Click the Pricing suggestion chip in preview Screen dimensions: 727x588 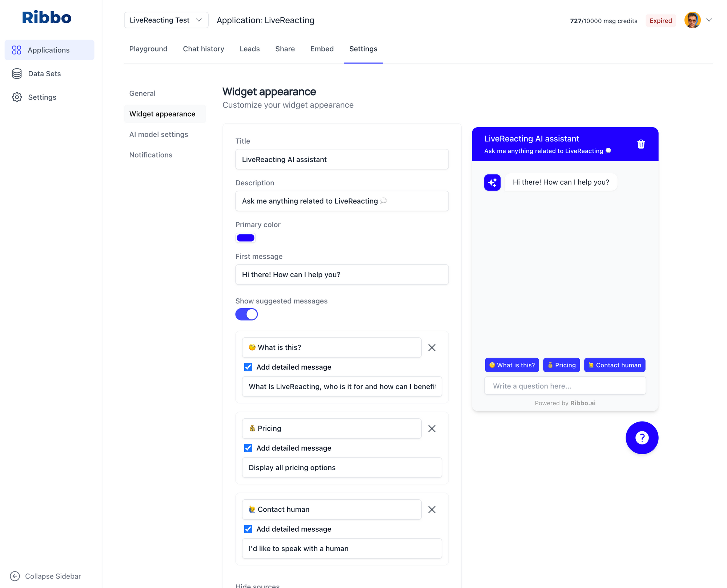561,365
